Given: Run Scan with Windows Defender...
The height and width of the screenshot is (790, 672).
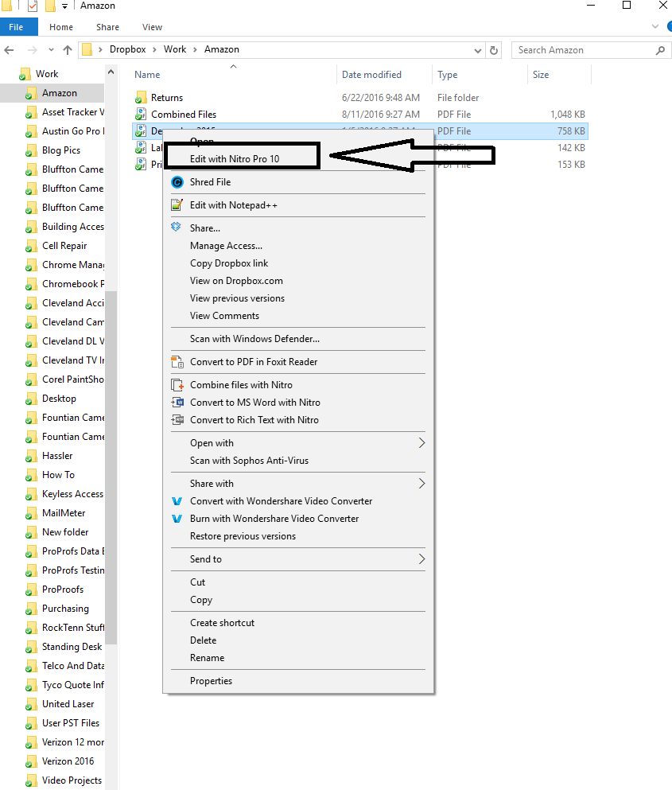Looking at the screenshot, I should [x=254, y=339].
